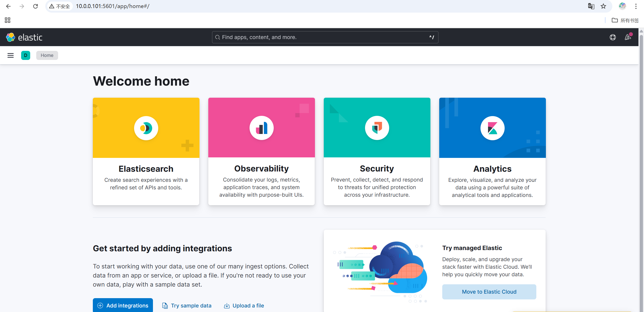This screenshot has height=312, width=644.
Task: Click the Security shield icon
Action: [377, 128]
